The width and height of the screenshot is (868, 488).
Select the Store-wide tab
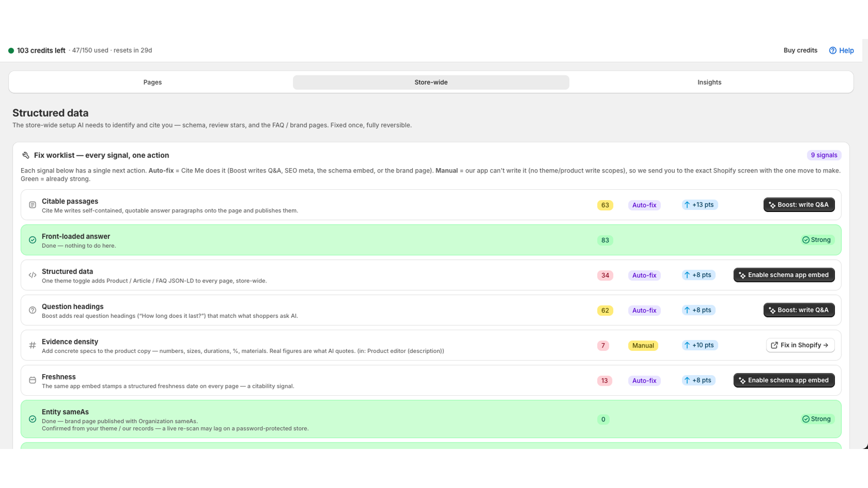[431, 82]
